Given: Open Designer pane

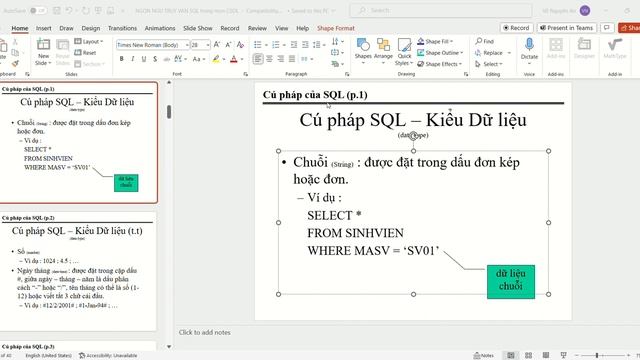Looking at the screenshot, I should pyautogui.click(x=584, y=49).
